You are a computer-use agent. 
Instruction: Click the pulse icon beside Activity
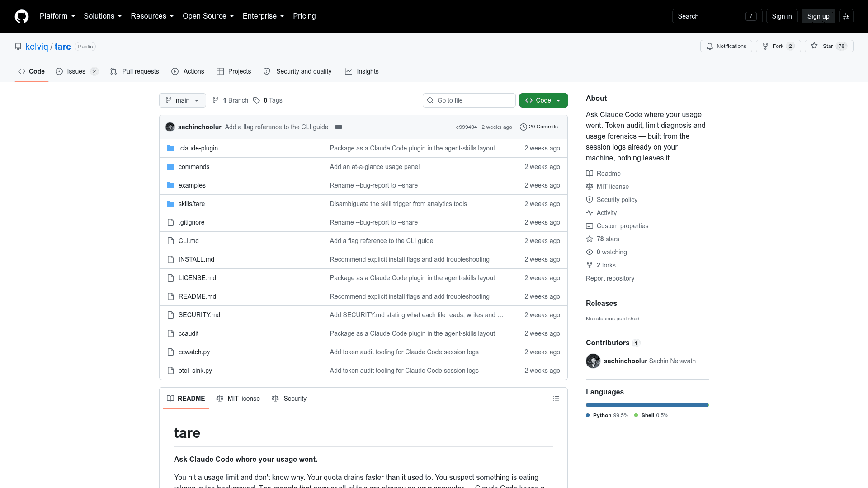(x=590, y=213)
